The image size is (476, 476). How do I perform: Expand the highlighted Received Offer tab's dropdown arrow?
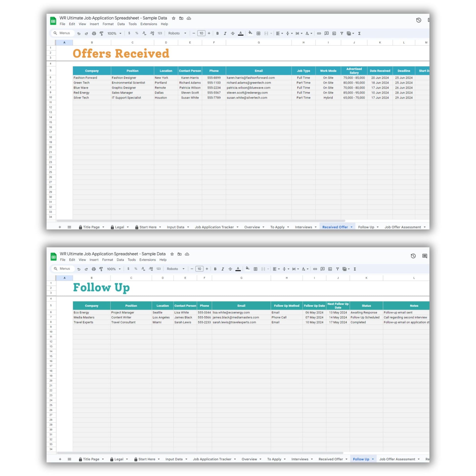pos(351,227)
